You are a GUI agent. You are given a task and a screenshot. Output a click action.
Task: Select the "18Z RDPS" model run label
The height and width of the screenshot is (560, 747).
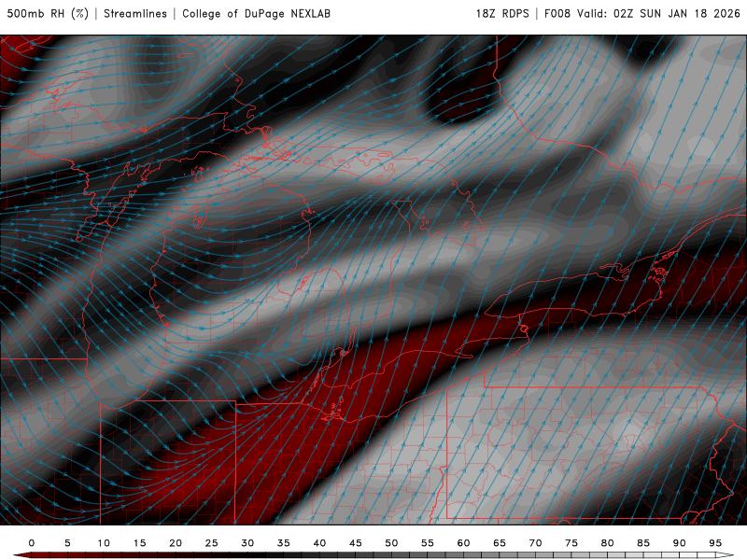502,13
